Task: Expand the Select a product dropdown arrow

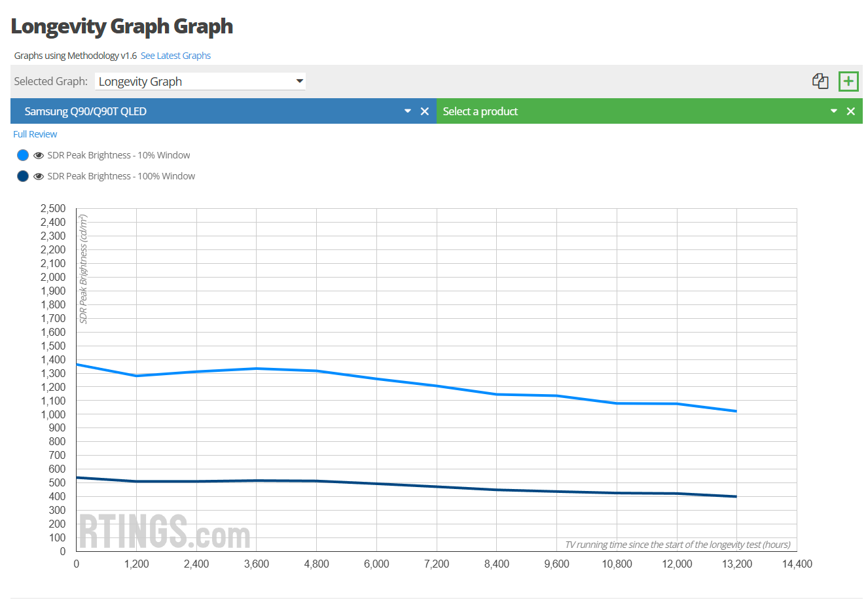Action: tap(833, 111)
